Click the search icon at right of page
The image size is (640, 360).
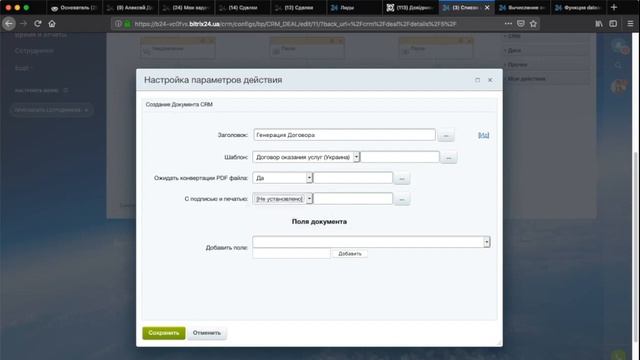(619, 65)
